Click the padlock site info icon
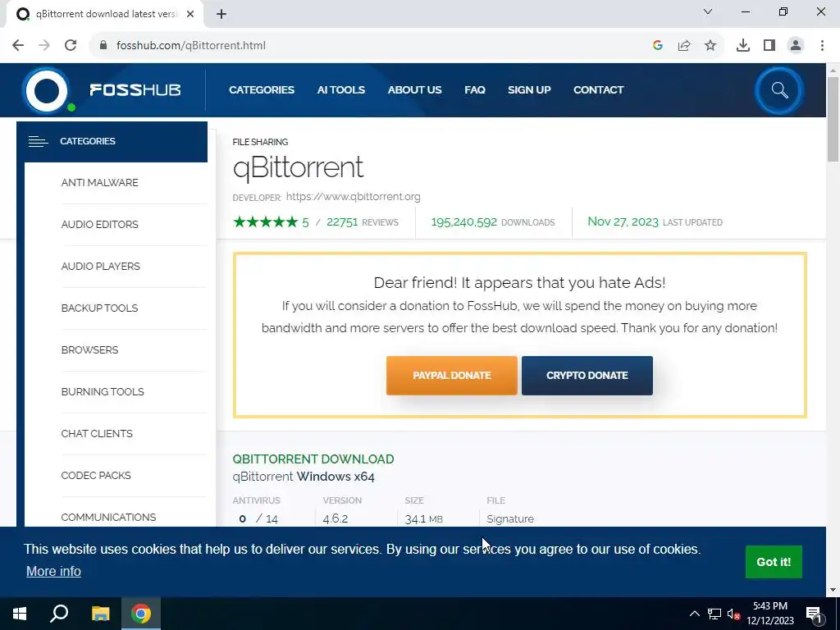 tap(103, 46)
